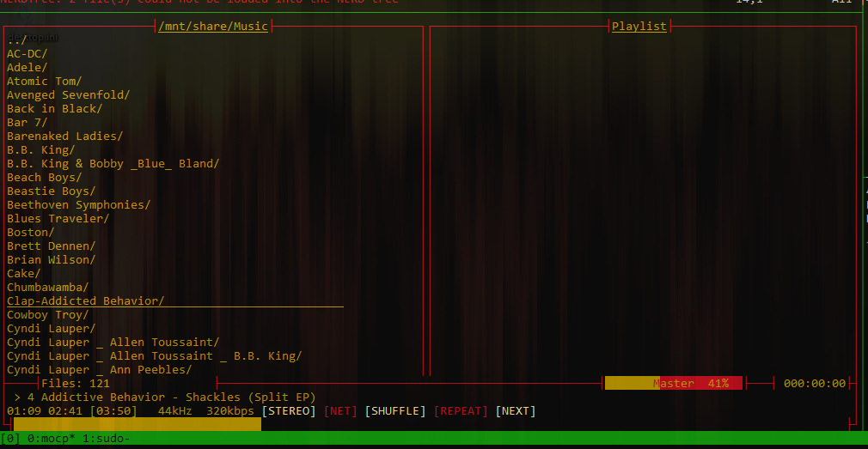Seek in the yellow playback progress bar
Viewport: 868px width, 449px height.
137,425
